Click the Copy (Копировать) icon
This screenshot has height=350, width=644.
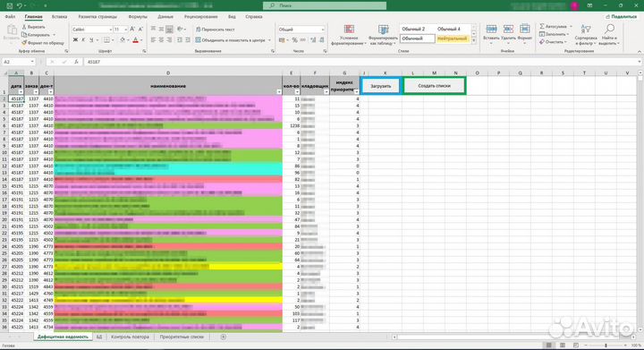(24, 35)
